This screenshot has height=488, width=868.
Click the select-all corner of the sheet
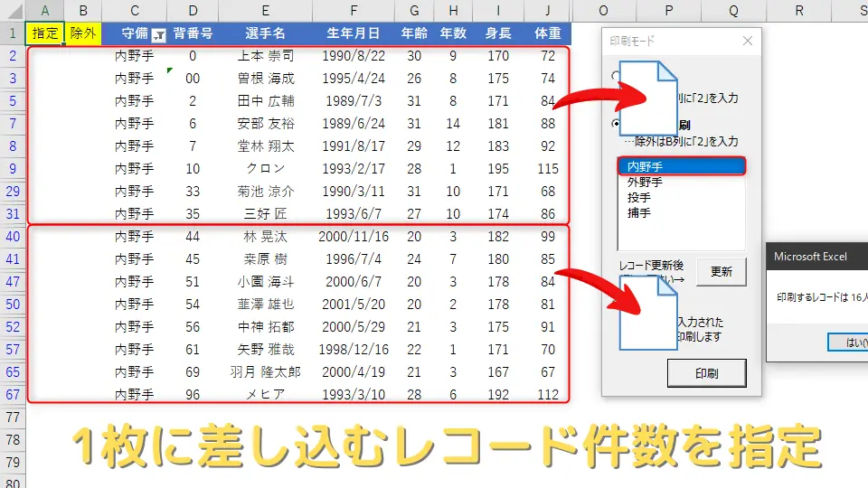coord(13,11)
